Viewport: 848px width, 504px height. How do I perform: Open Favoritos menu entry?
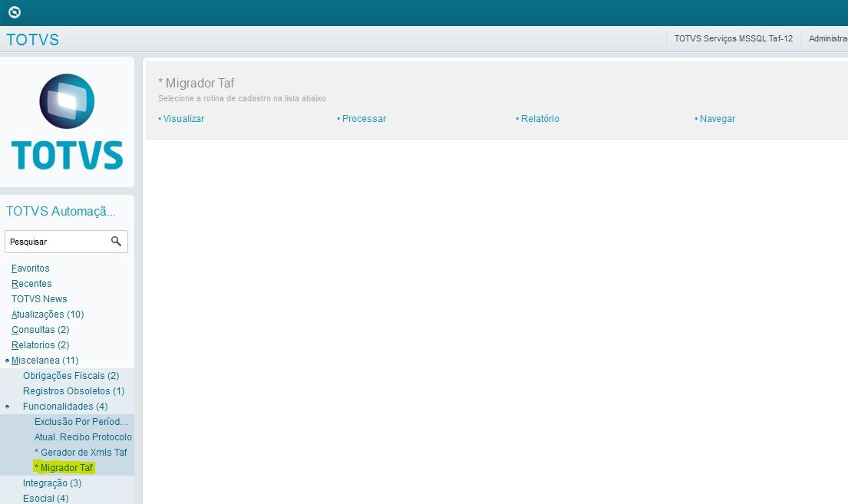tap(30, 268)
